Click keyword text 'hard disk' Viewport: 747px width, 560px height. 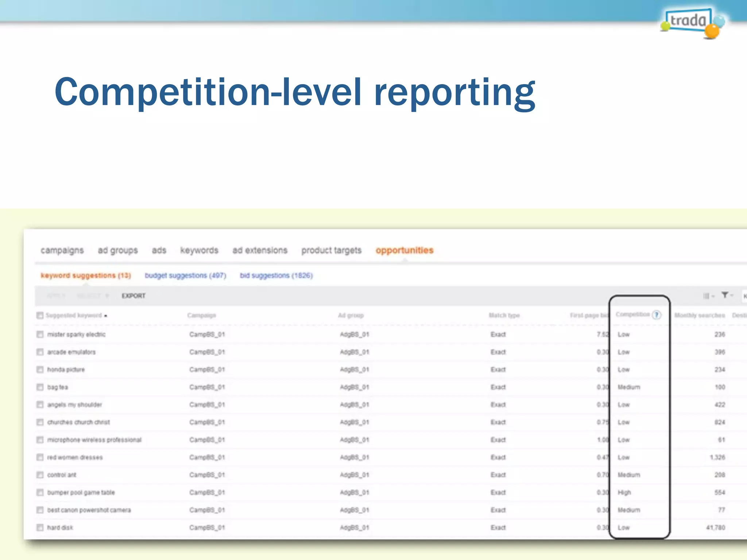[60, 528]
